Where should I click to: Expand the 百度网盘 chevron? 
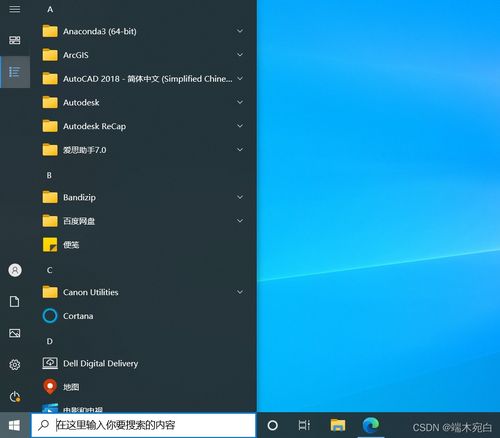240,221
